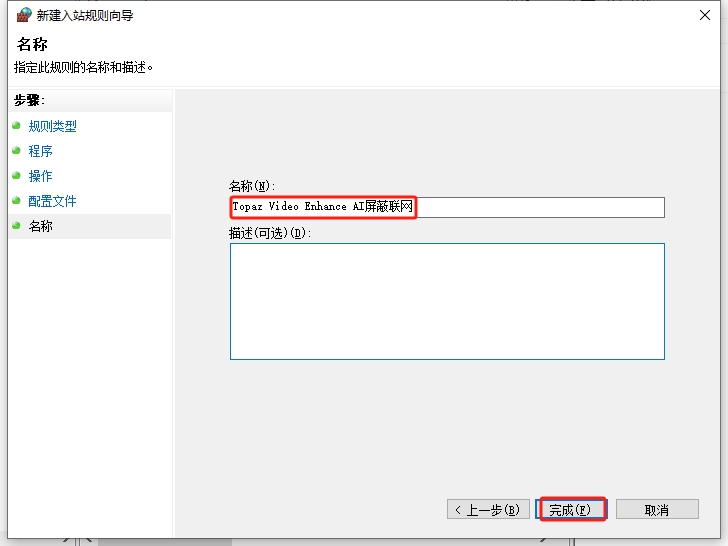Image resolution: width=728 pixels, height=546 pixels.
Task: Click green bullet beside 名称 step
Action: click(x=16, y=226)
